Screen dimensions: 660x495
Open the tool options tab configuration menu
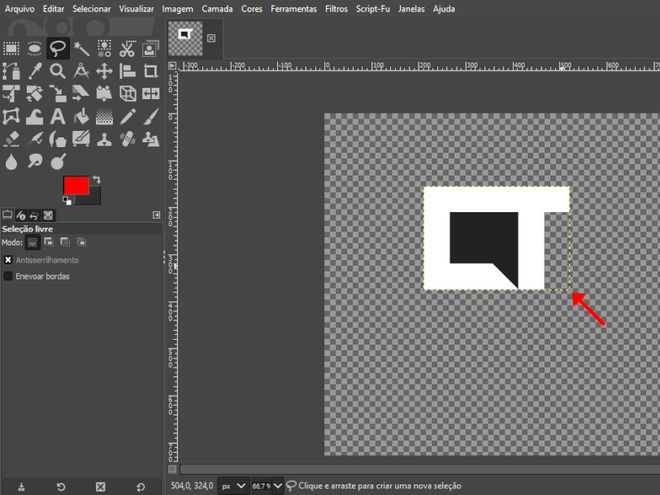pos(156,215)
